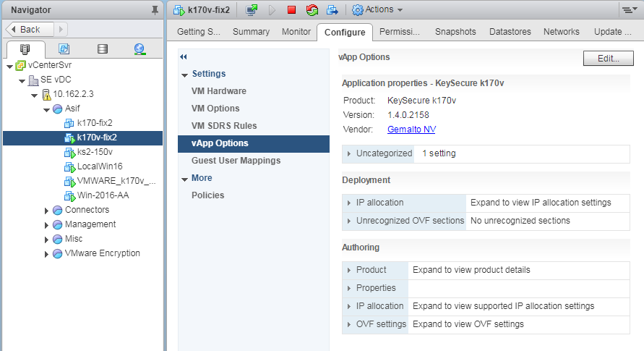Open the Storage view icon in Navigator
The height and width of the screenshot is (351, 644).
(x=102, y=49)
